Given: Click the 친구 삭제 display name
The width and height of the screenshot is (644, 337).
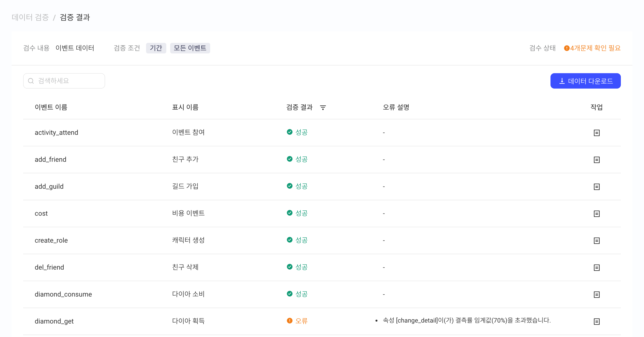Looking at the screenshot, I should (x=185, y=267).
